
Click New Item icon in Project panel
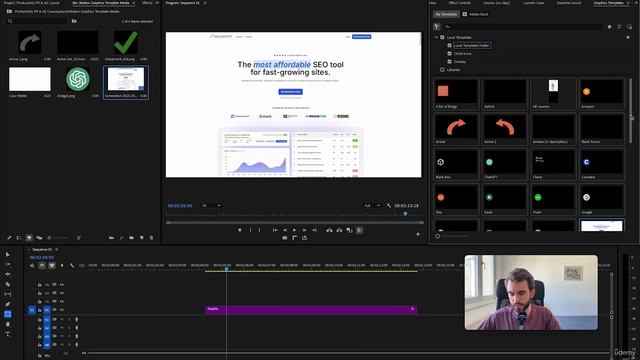coord(142,238)
